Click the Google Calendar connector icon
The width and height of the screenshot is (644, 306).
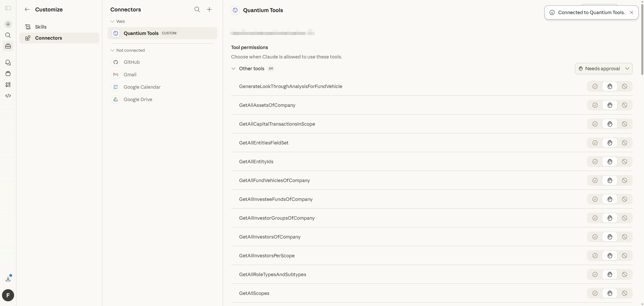coord(116,87)
